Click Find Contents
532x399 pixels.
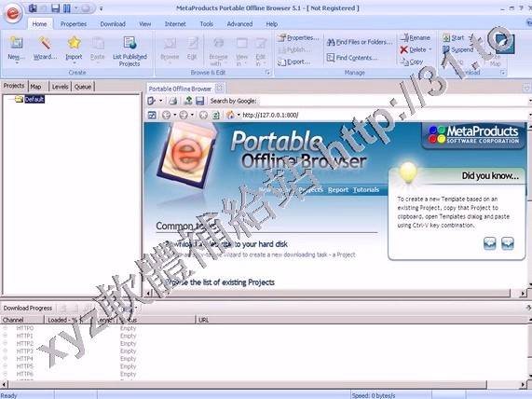(351, 58)
